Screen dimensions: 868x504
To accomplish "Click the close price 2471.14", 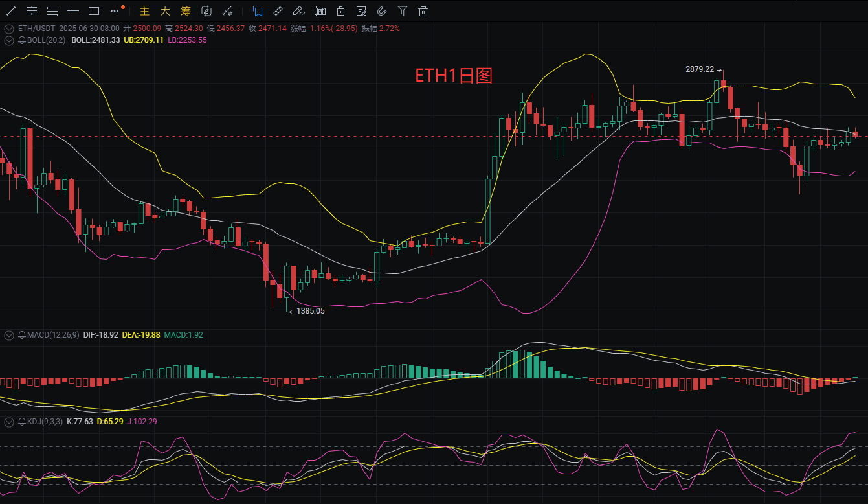I will pos(273,29).
